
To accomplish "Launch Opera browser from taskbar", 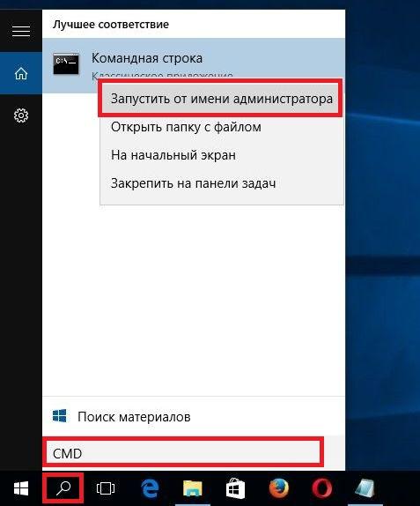I will [322, 488].
